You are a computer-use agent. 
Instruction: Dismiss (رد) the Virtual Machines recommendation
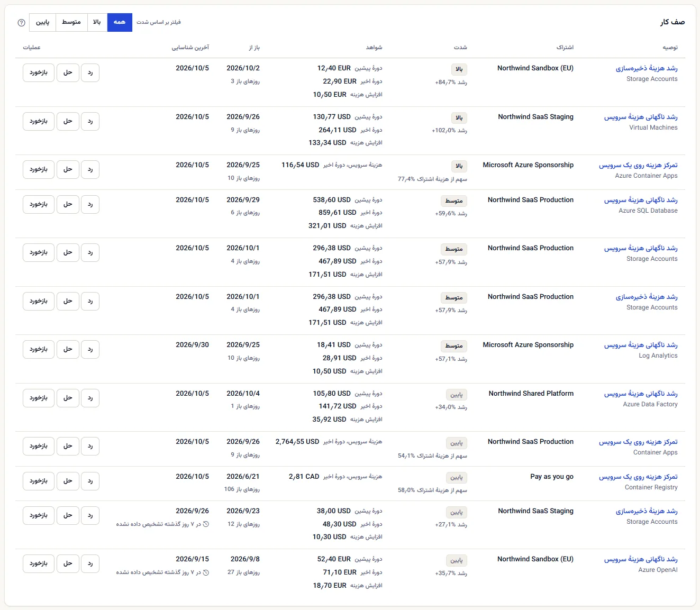point(90,121)
